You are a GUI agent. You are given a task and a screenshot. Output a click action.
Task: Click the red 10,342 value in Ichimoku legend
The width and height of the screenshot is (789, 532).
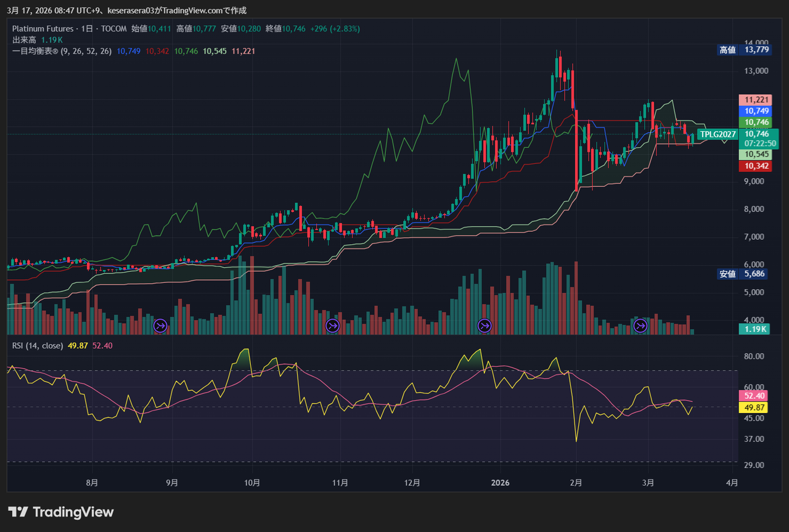(158, 51)
